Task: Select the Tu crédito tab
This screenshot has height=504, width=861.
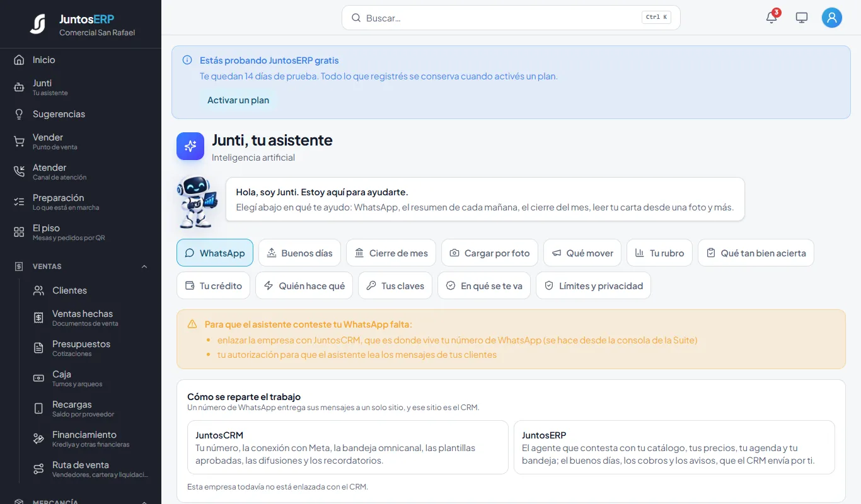Action: tap(213, 285)
